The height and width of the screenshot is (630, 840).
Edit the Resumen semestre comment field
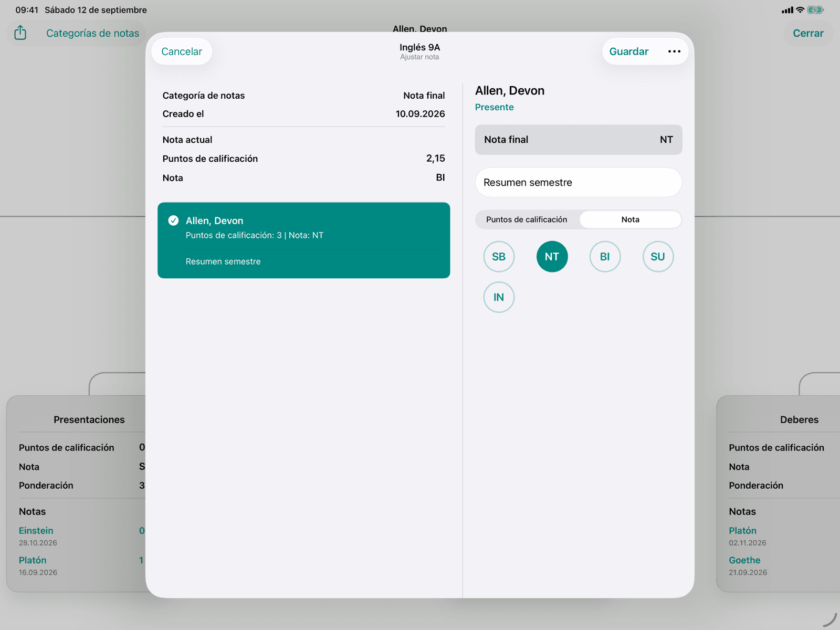point(579,182)
